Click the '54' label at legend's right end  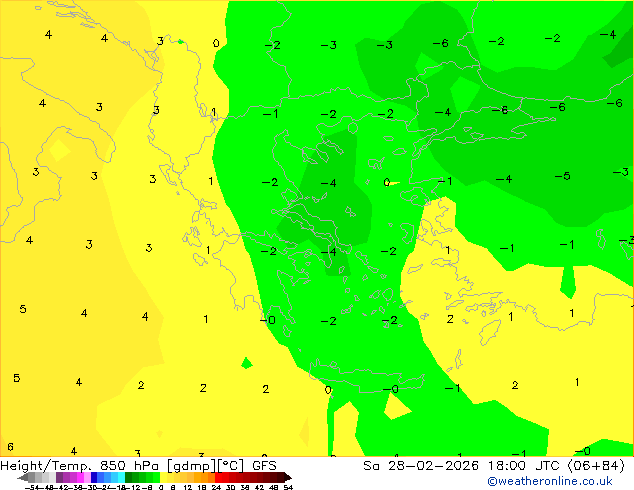[288, 487]
